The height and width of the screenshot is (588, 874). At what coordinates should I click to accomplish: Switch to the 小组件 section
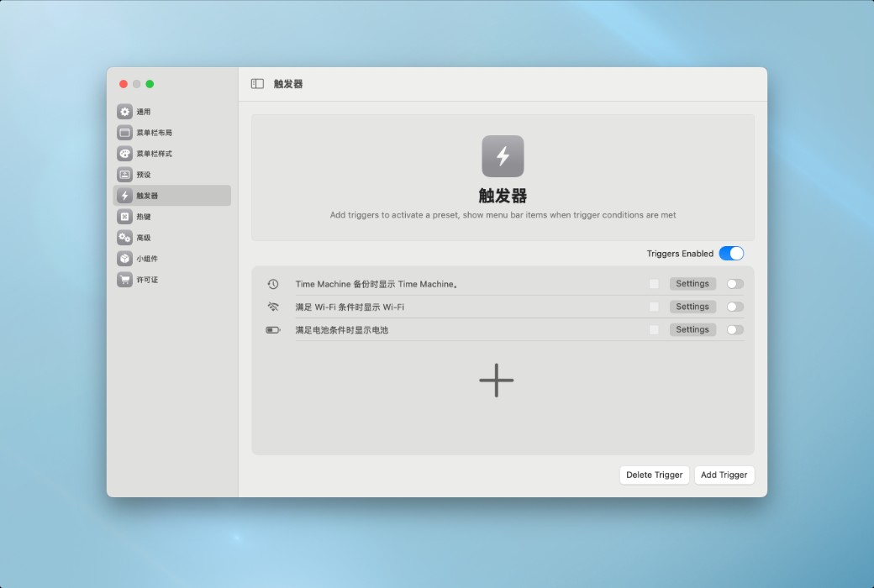pyautogui.click(x=172, y=259)
